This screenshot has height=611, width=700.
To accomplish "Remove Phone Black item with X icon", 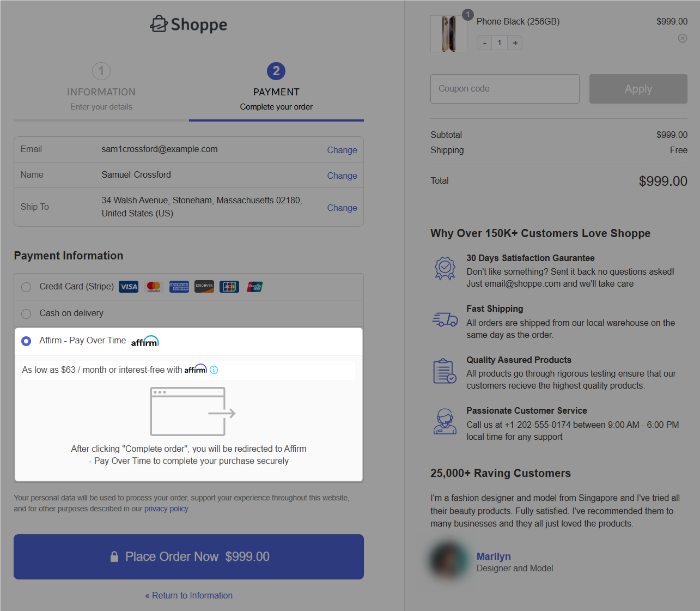I will click(x=682, y=38).
